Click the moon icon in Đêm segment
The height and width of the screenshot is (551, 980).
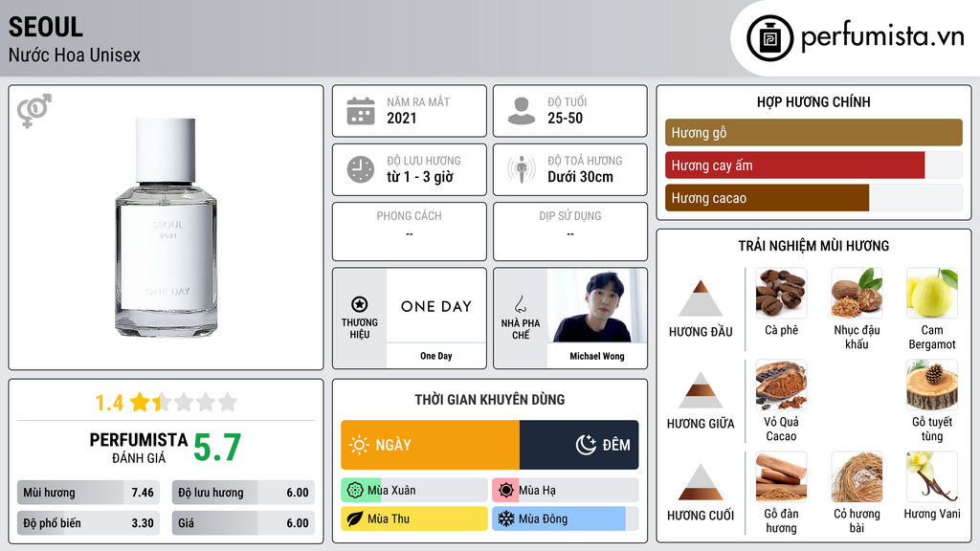586,445
